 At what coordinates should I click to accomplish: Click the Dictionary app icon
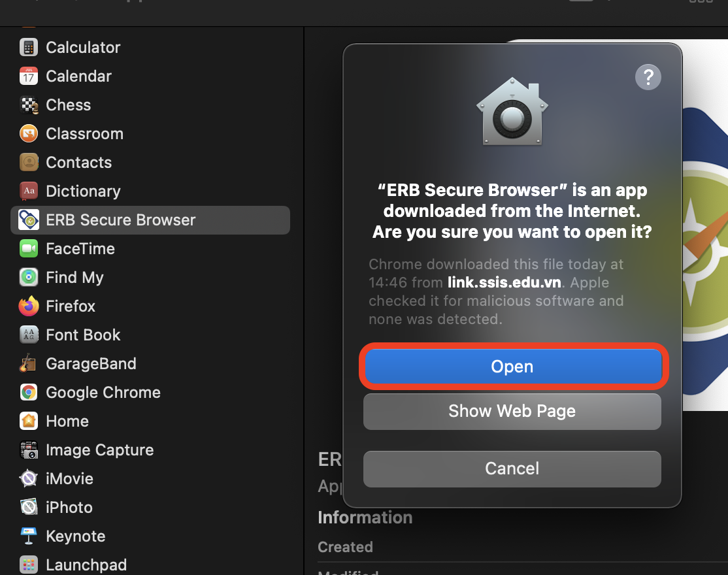tap(28, 191)
